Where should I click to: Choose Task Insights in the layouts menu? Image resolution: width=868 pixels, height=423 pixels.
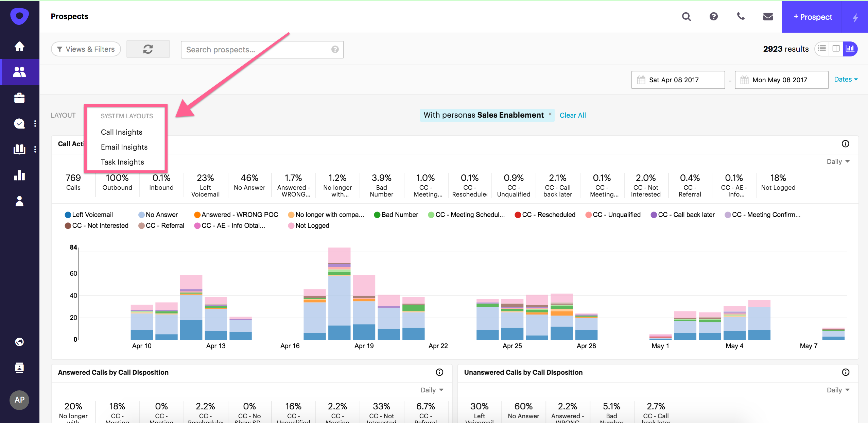click(122, 162)
